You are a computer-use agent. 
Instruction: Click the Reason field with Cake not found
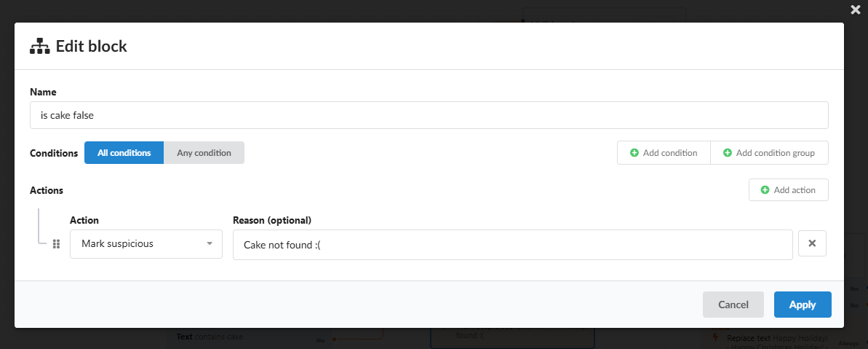point(513,245)
